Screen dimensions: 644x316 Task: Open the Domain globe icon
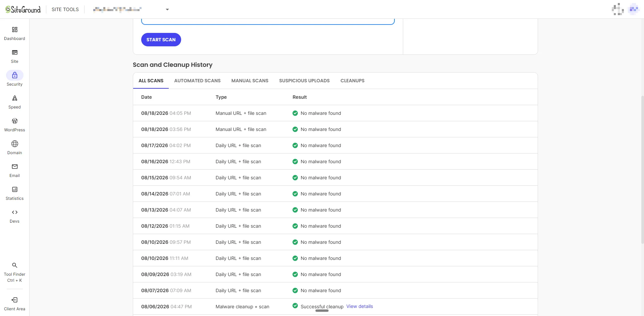[15, 144]
